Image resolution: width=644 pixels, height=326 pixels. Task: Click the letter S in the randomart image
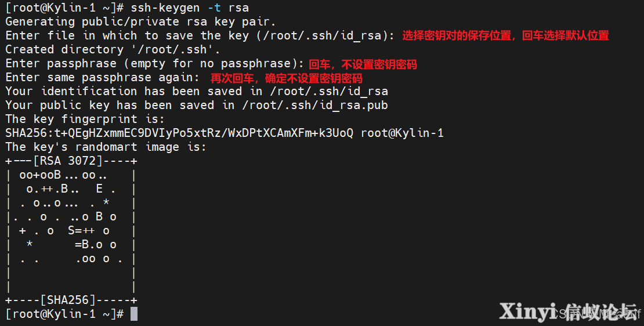point(71,230)
